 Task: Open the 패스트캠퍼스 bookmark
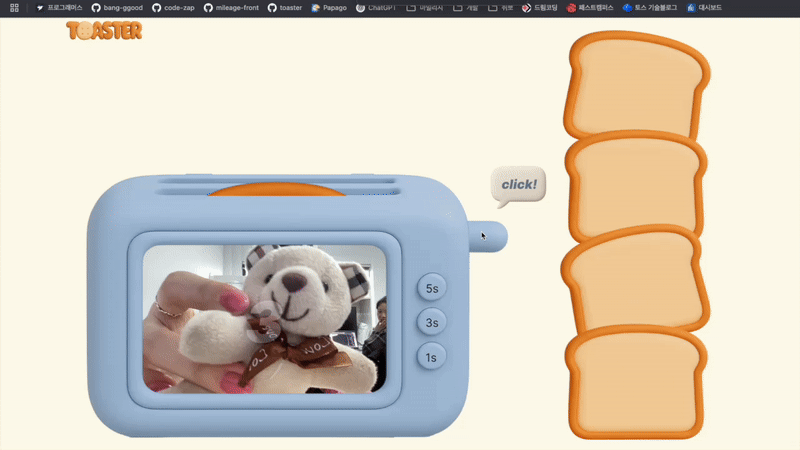588,8
